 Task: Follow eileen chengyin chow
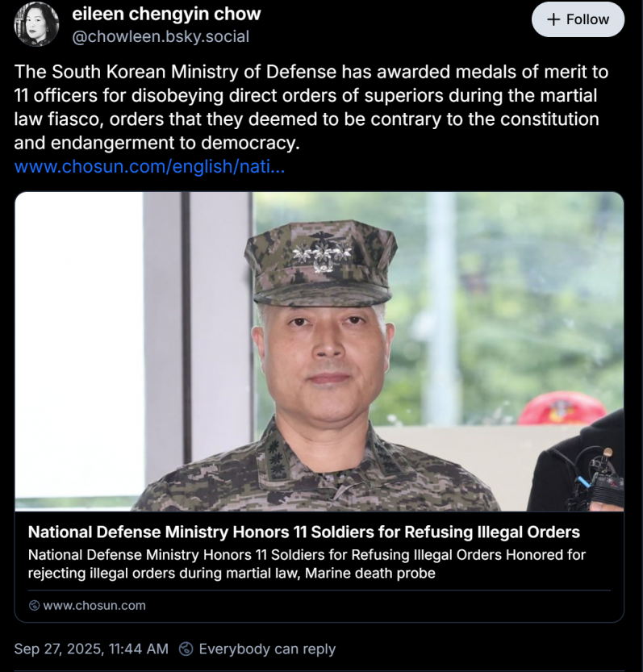(578, 19)
